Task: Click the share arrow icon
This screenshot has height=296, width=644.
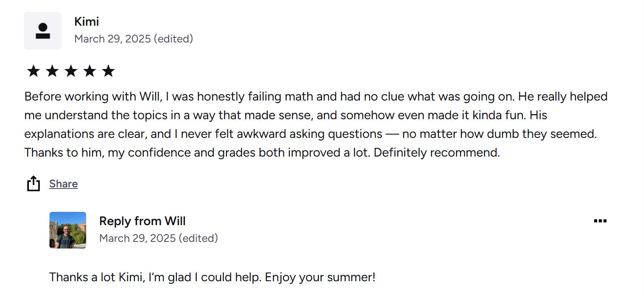Action: [x=34, y=183]
